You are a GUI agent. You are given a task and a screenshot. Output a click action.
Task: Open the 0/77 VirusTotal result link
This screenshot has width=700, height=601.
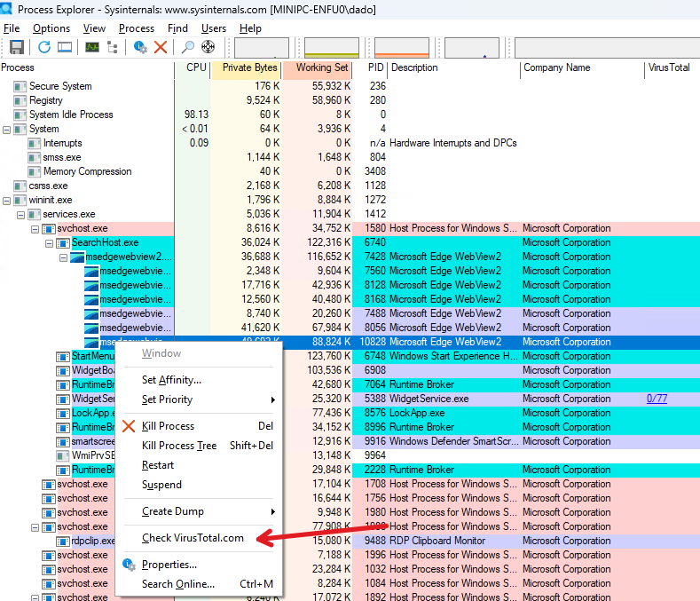coord(657,399)
